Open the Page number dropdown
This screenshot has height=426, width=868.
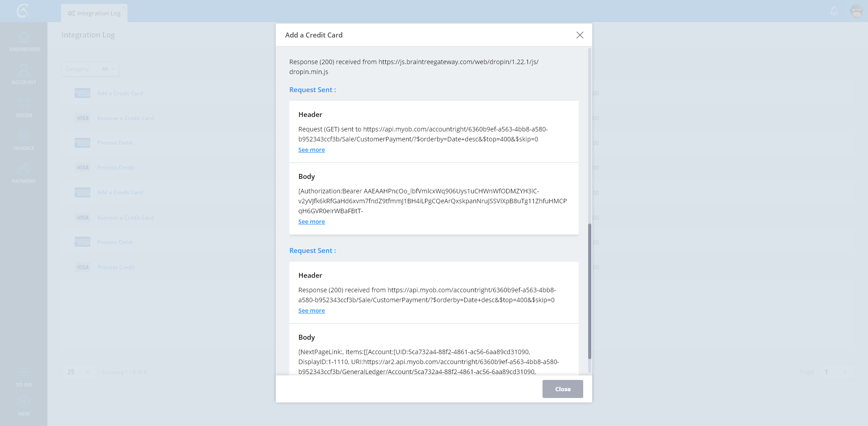835,372
